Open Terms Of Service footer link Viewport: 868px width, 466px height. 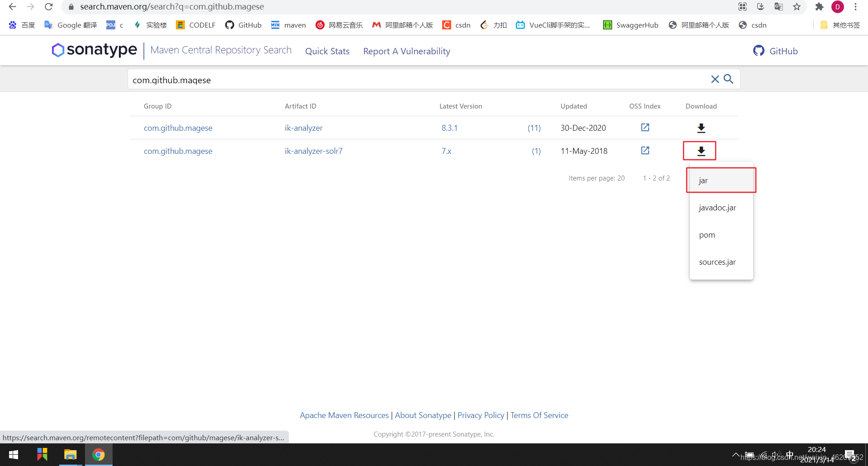[539, 415]
